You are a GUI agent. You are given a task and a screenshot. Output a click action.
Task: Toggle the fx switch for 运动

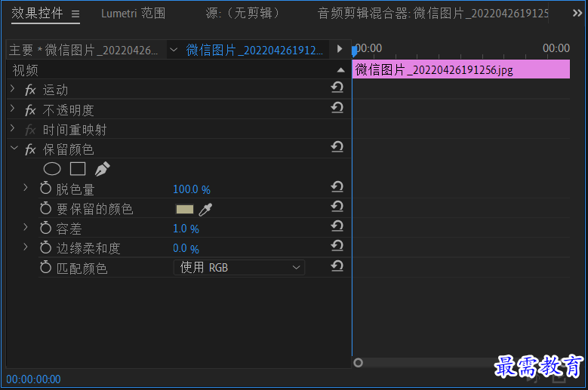30,90
